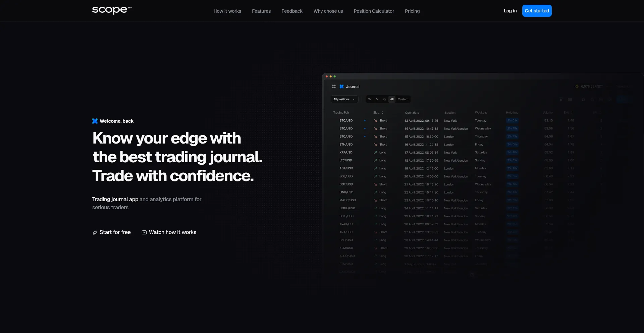644x333 pixels.
Task: Select the Position Calculator menu item
Action: click(x=374, y=11)
